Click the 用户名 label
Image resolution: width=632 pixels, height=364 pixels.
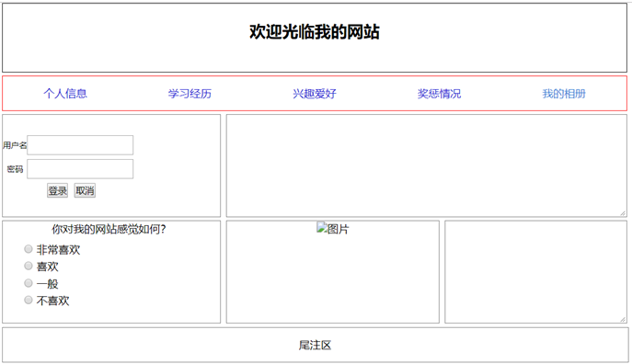coord(15,145)
